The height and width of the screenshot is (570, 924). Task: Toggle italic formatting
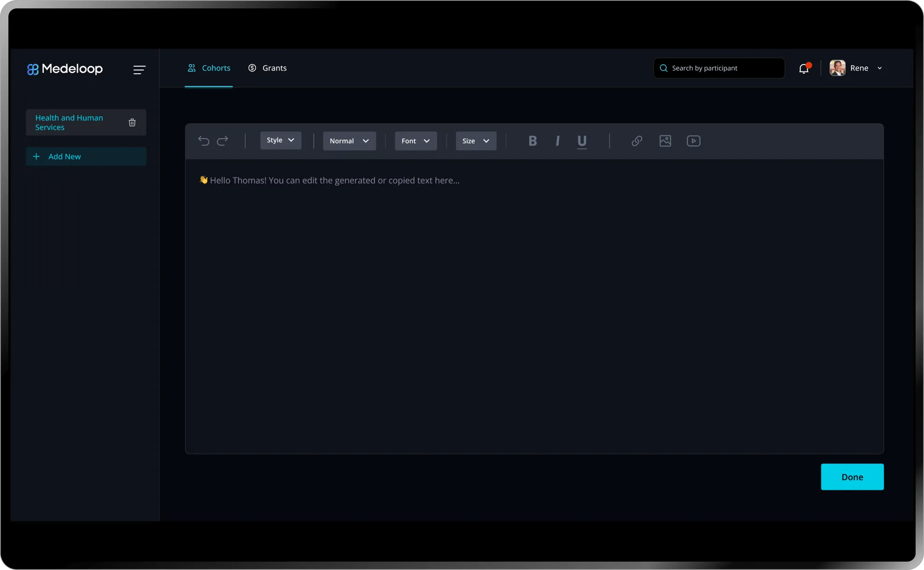tap(557, 141)
